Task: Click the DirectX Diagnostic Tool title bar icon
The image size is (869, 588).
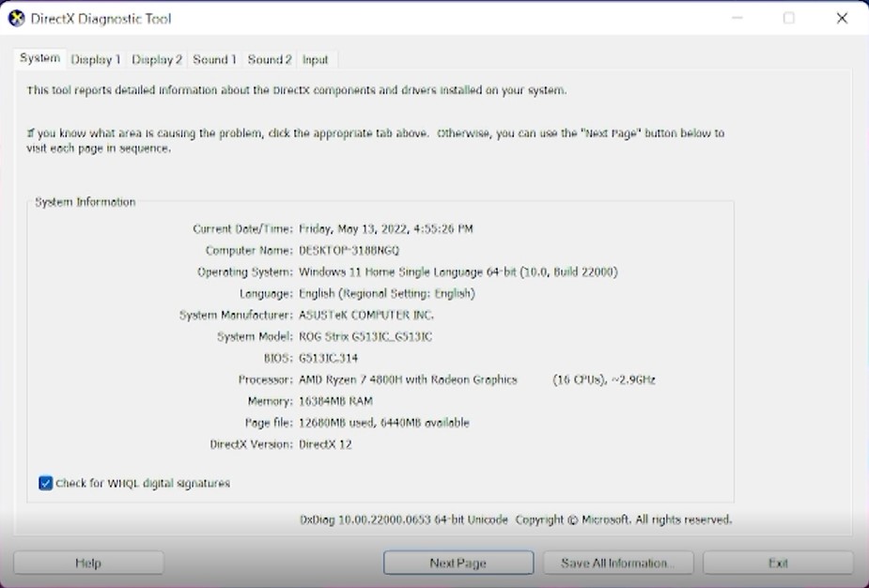Action: [17, 18]
